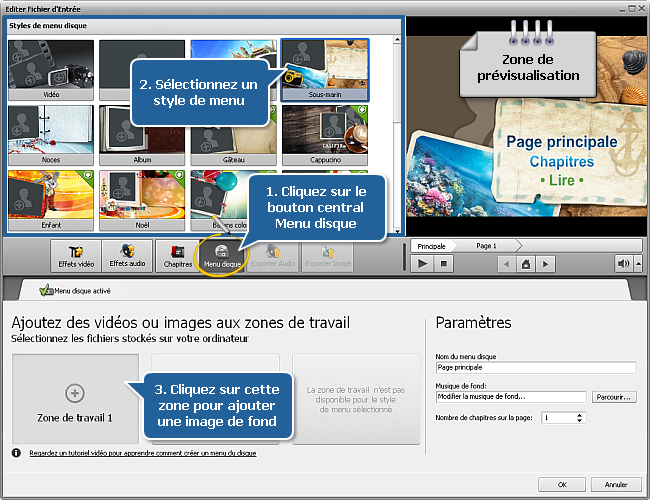Click the speaker volume icon
Screen dimensions: 650x500
(624, 264)
